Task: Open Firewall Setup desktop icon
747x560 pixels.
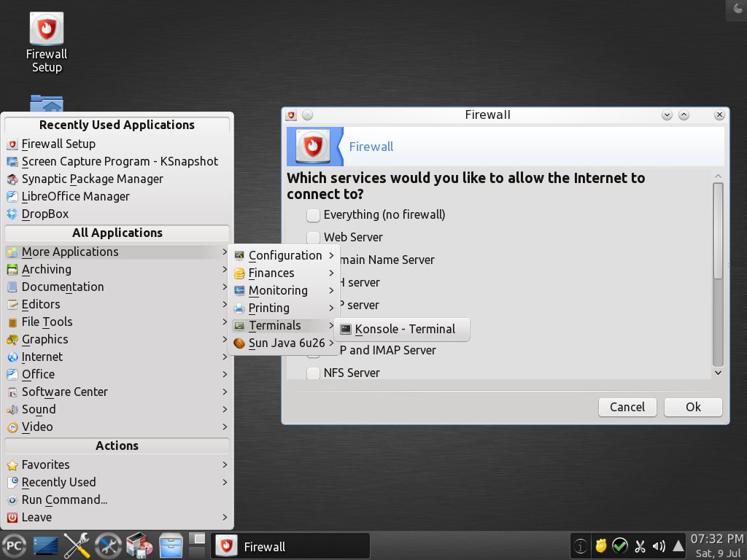Action: [x=47, y=42]
